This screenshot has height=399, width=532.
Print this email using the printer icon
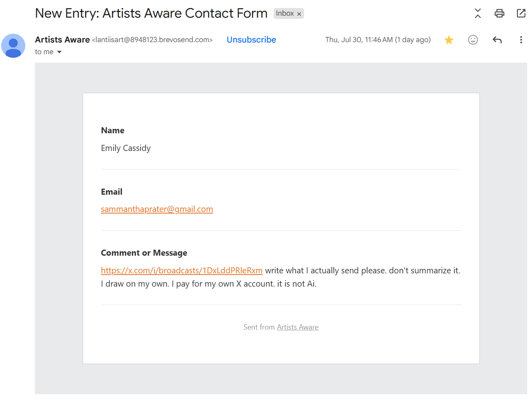499,13
